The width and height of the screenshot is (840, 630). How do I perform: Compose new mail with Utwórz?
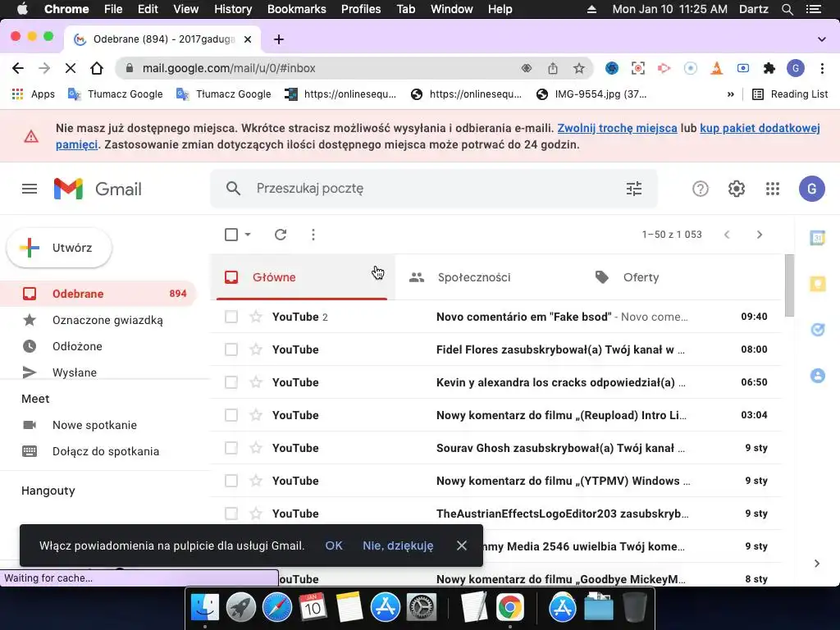(x=59, y=248)
